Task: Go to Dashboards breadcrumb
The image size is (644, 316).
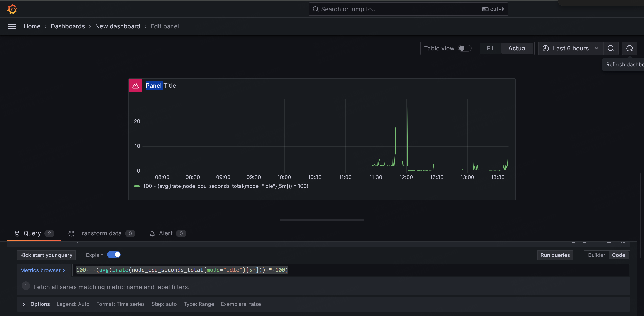Action: pos(68,26)
